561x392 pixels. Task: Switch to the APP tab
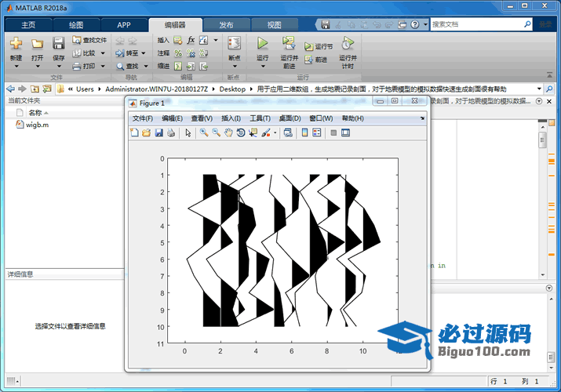pyautogui.click(x=124, y=24)
